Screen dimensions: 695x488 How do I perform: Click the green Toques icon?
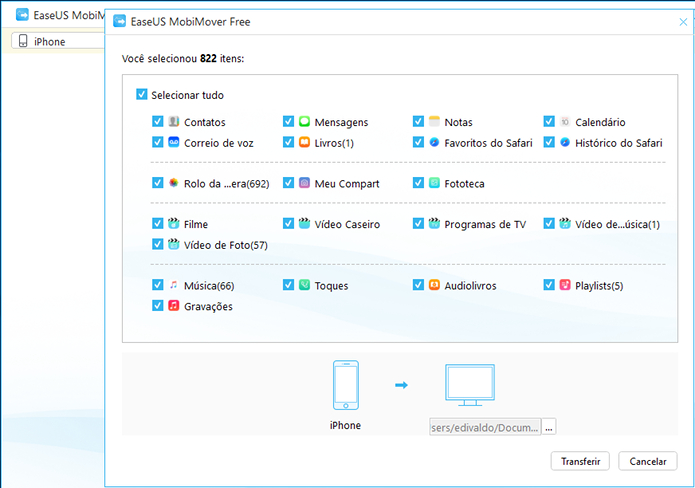point(304,285)
